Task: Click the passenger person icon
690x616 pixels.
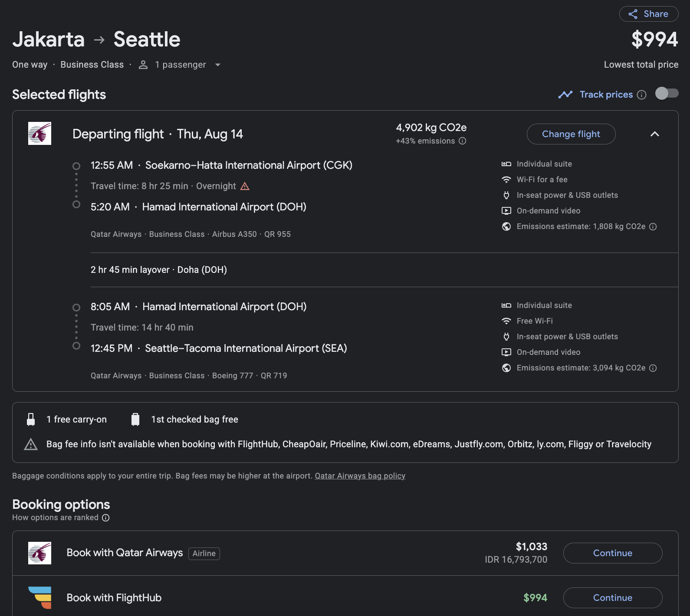Action: click(x=143, y=65)
